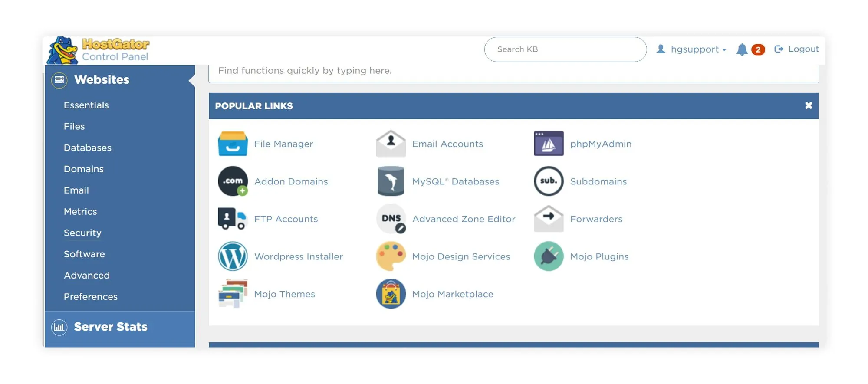
Task: Click the Mojo Marketplace shopping bag icon
Action: pyautogui.click(x=391, y=294)
